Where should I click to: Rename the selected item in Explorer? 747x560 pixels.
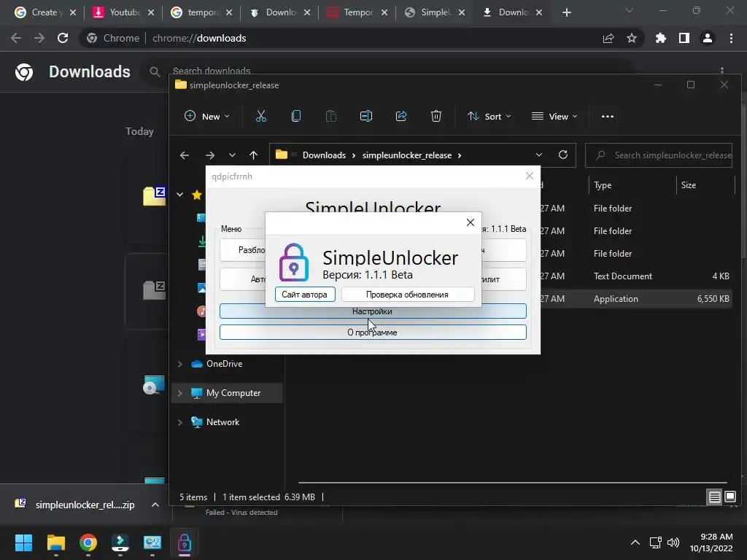366,116
